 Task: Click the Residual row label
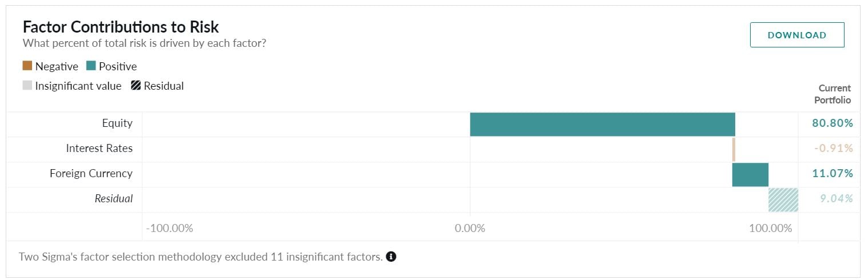(114, 199)
